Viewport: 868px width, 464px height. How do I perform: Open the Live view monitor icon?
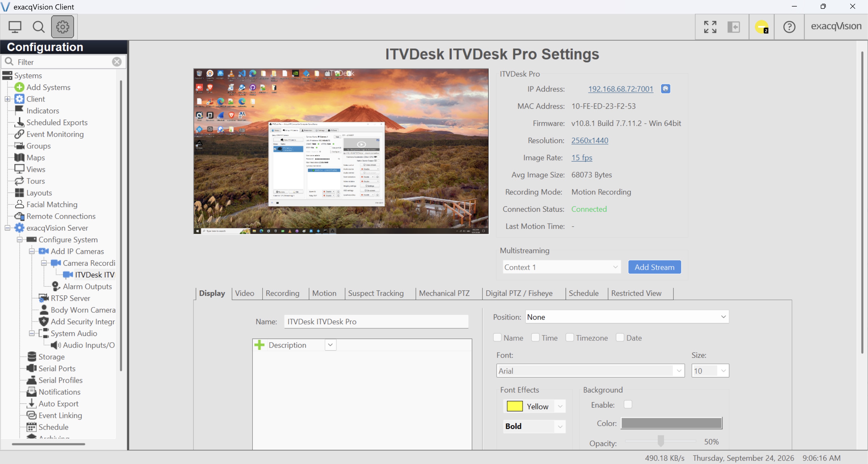click(x=15, y=27)
